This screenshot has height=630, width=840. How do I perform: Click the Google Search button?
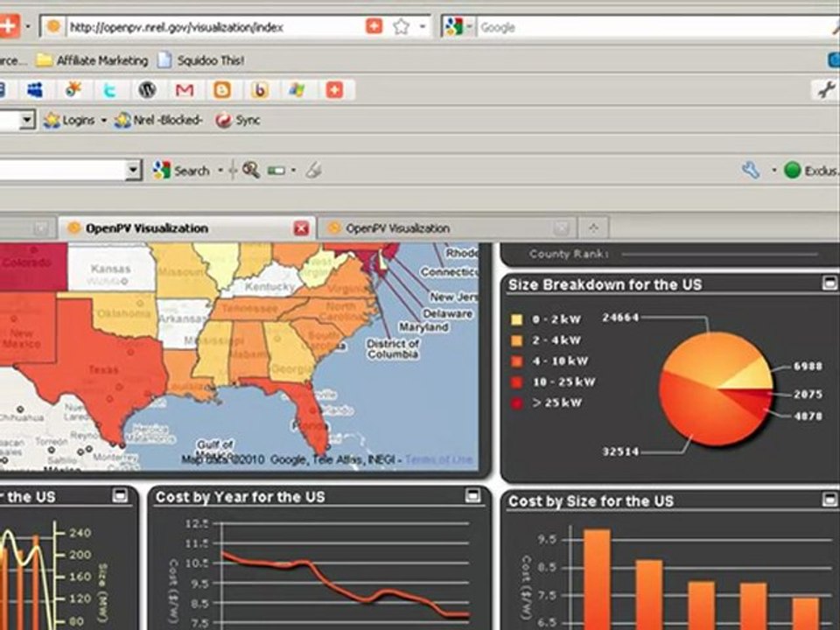[x=181, y=171]
